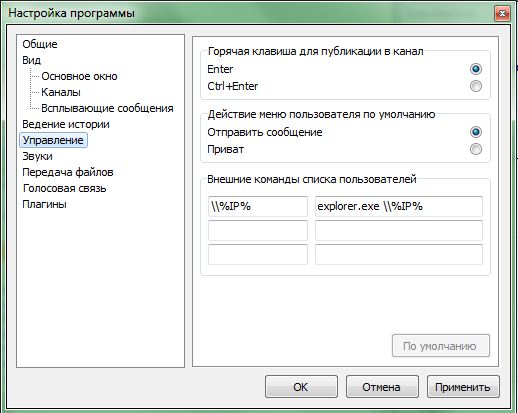The width and height of the screenshot is (518, 413).
Task: Click the \\%IP% command name field
Action: pyautogui.click(x=258, y=206)
